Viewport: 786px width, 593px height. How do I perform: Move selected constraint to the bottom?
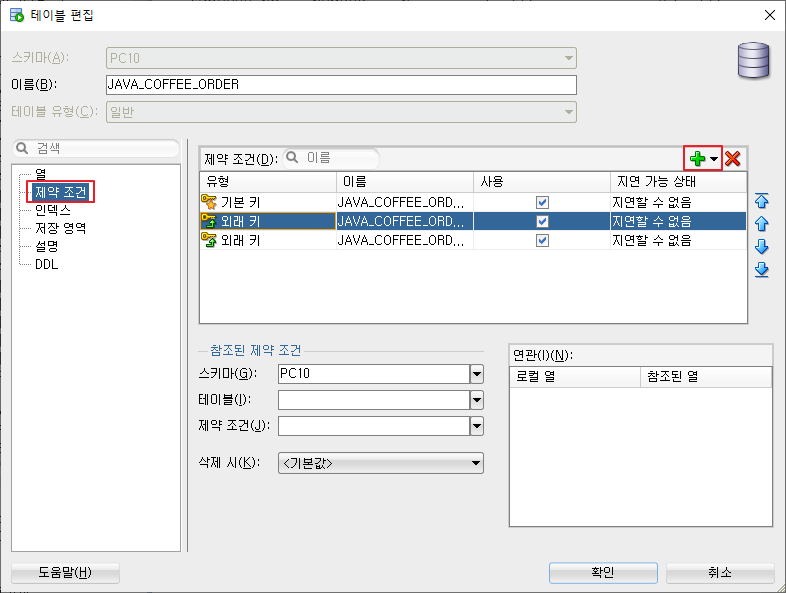(761, 270)
